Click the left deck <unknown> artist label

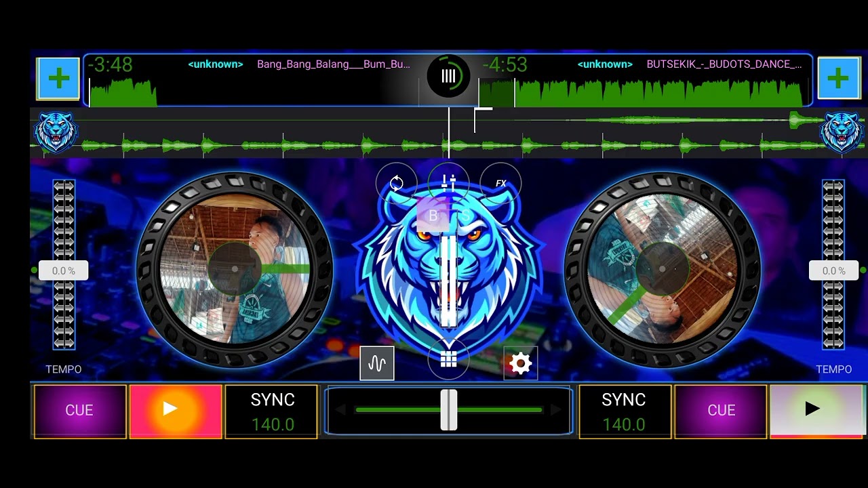pos(216,64)
